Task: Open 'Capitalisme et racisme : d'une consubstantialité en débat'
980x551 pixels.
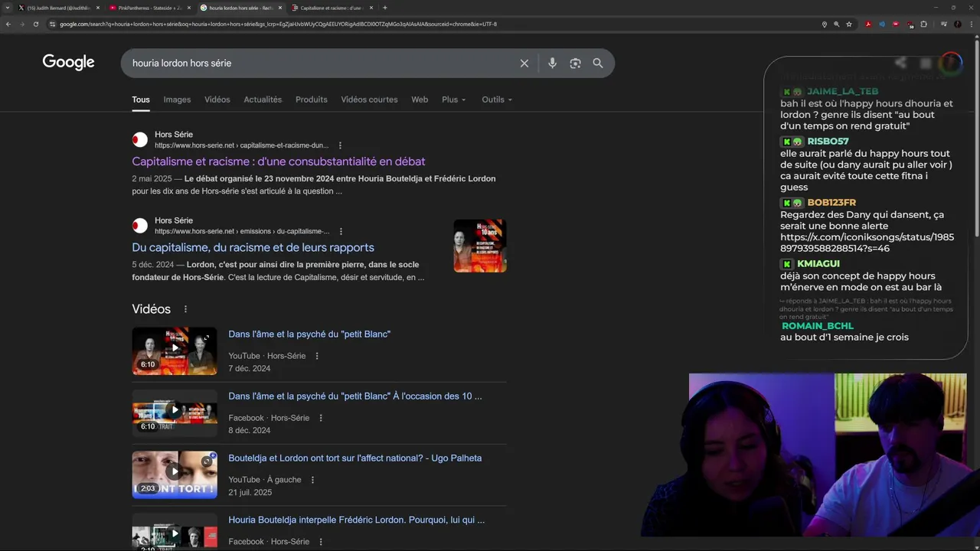Action: click(x=279, y=161)
